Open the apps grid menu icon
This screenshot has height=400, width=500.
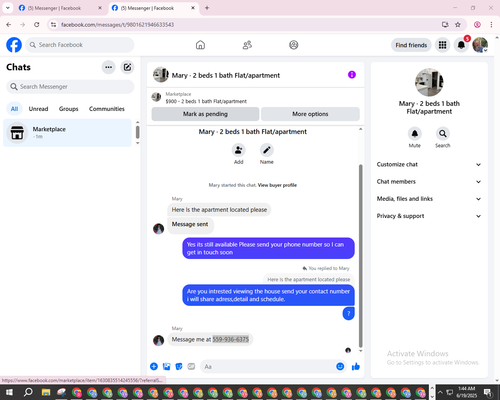click(442, 45)
